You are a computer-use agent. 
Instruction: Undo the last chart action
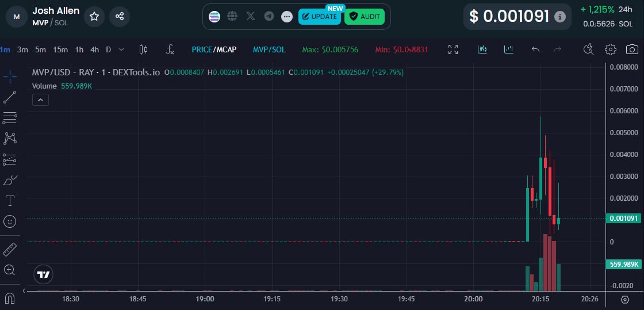click(535, 49)
